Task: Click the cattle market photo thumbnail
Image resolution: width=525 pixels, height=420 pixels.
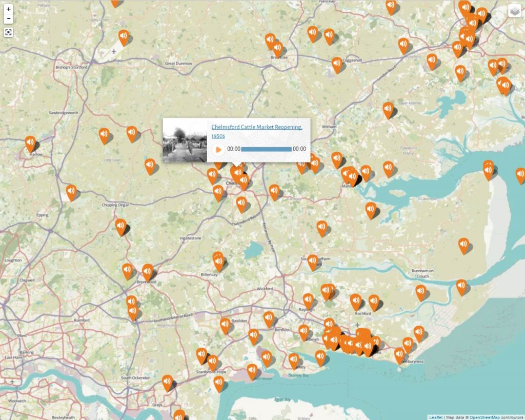Action: (x=185, y=141)
